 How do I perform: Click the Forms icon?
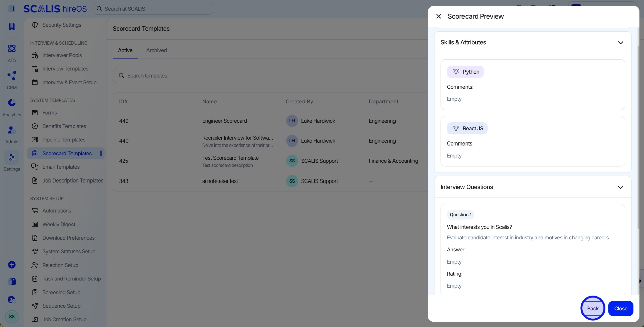pyautogui.click(x=35, y=113)
